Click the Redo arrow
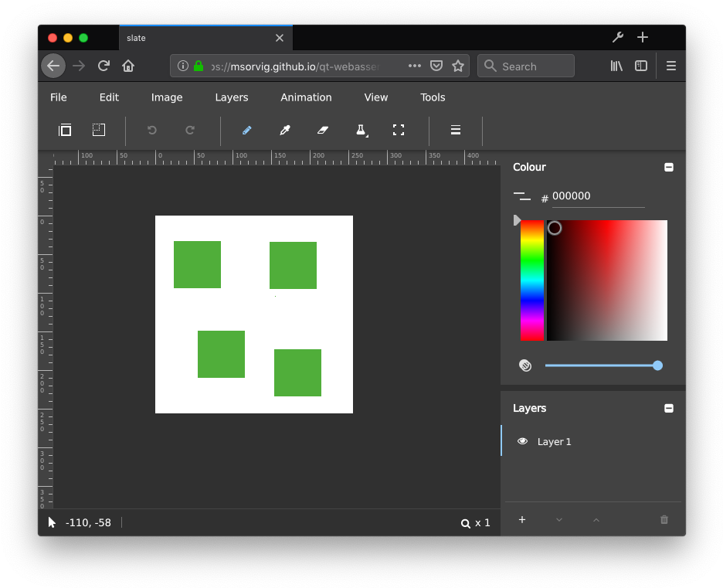 pos(190,130)
